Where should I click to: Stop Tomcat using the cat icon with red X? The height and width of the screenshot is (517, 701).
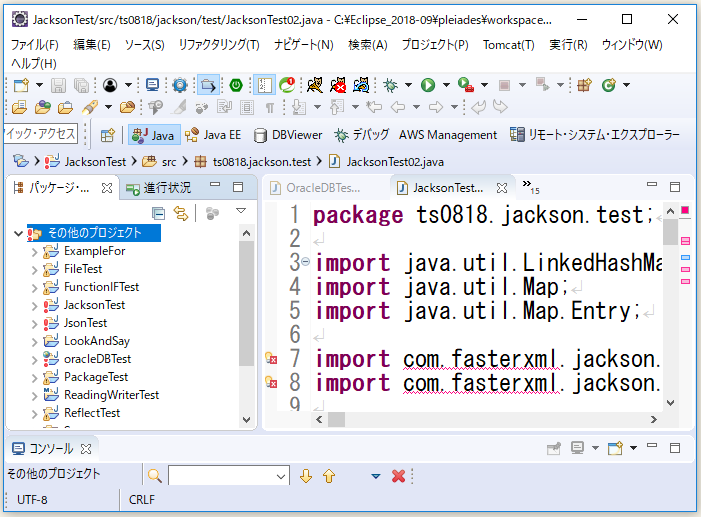338,85
